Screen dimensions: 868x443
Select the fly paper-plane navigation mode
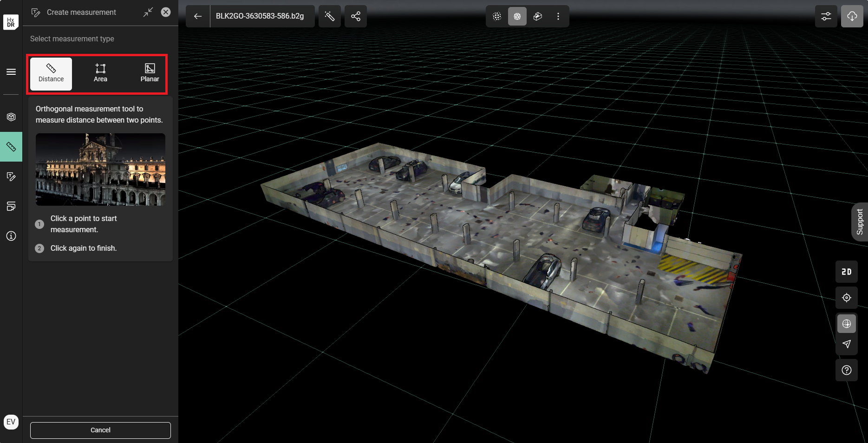tap(847, 344)
